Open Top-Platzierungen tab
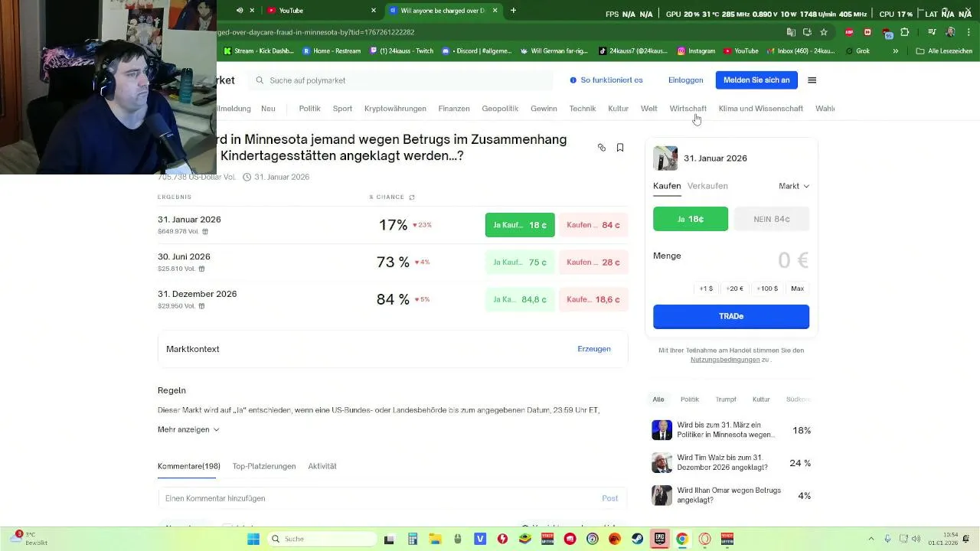 pyautogui.click(x=264, y=466)
